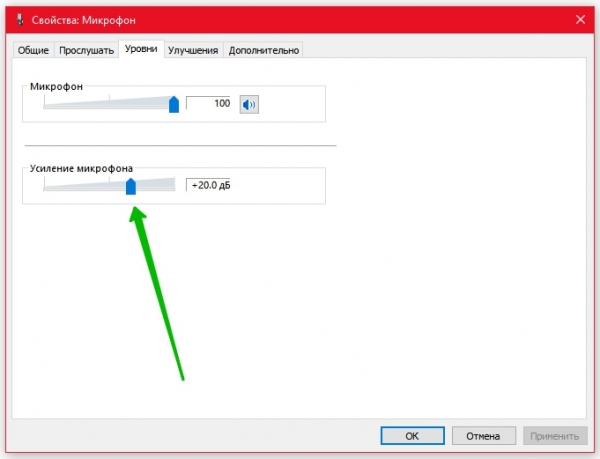Click the Применить button
Viewport: 600px width, 459px height.
tap(555, 436)
